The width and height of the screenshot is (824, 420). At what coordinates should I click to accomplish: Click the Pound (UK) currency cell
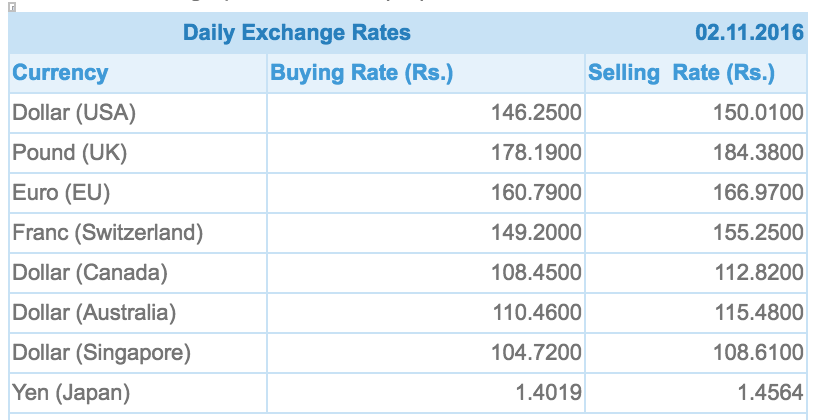(70, 153)
